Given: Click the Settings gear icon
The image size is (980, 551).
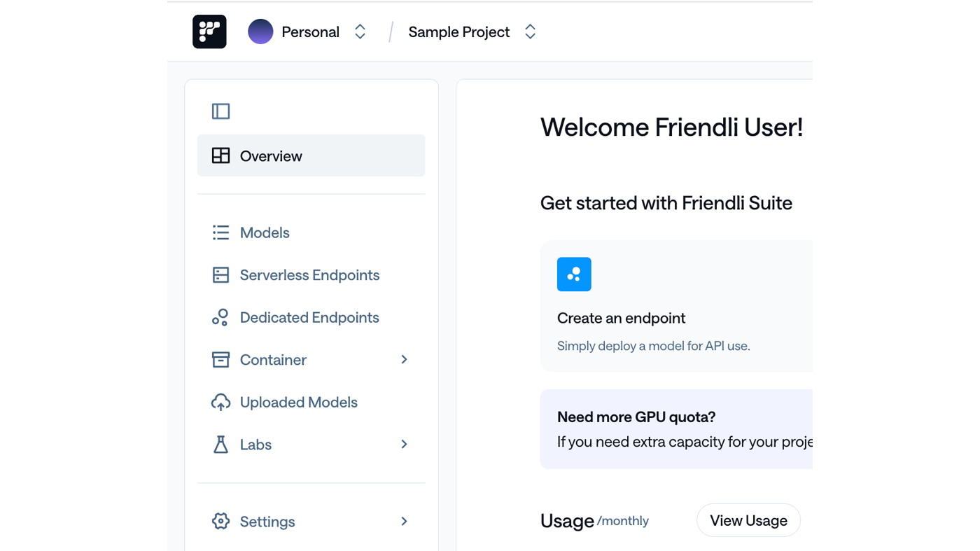Looking at the screenshot, I should 220,522.
